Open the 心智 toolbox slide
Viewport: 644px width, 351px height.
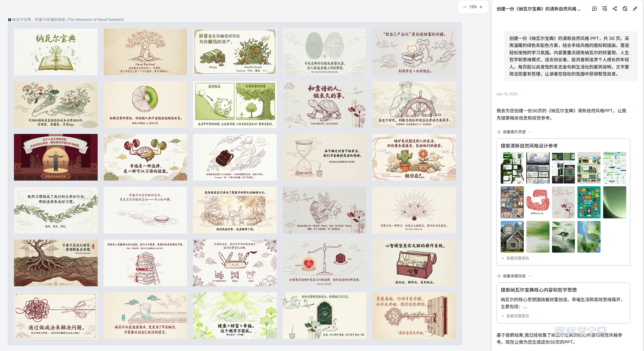click(x=414, y=263)
